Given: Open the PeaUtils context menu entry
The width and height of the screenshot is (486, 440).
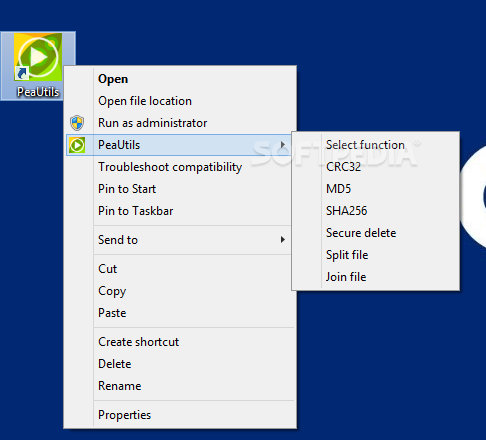Looking at the screenshot, I should point(179,145).
